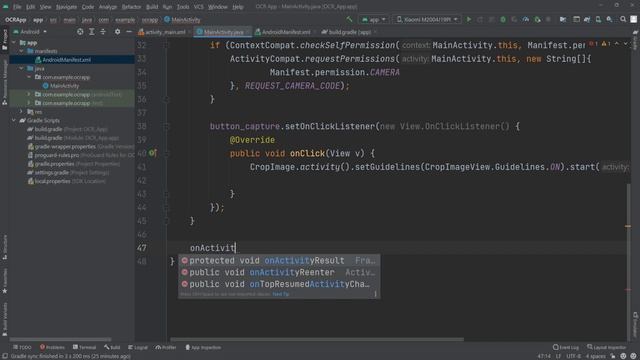Screen dimensions: 640x360
Task: Open completion popup options three-dot icon
Action: [375, 294]
